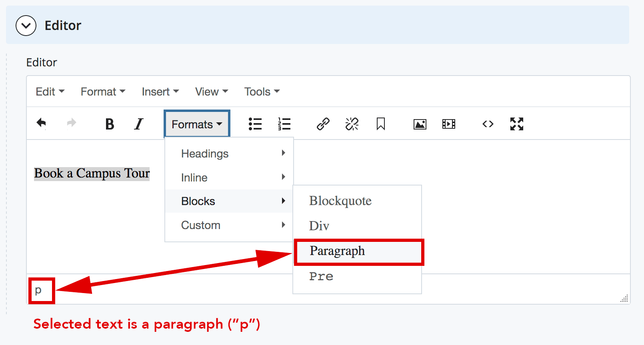This screenshot has width=644, height=345.
Task: Grab the editor resize handle
Action: point(624,298)
